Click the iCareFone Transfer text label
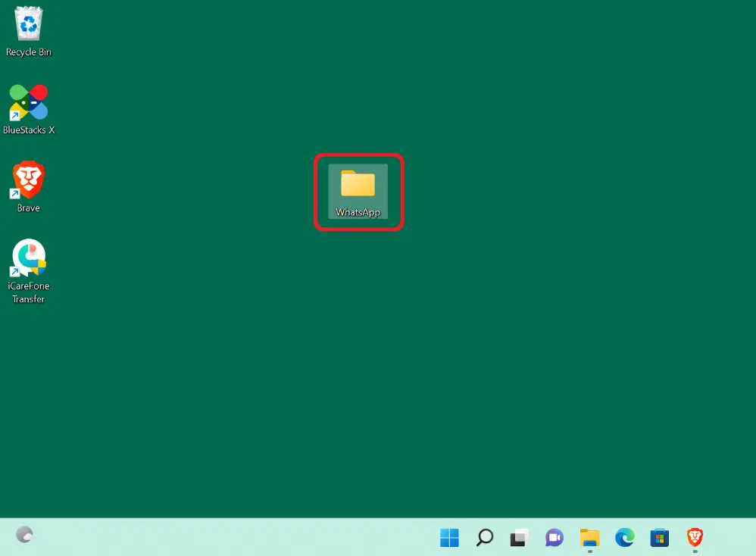Image resolution: width=756 pixels, height=556 pixels. (x=29, y=292)
